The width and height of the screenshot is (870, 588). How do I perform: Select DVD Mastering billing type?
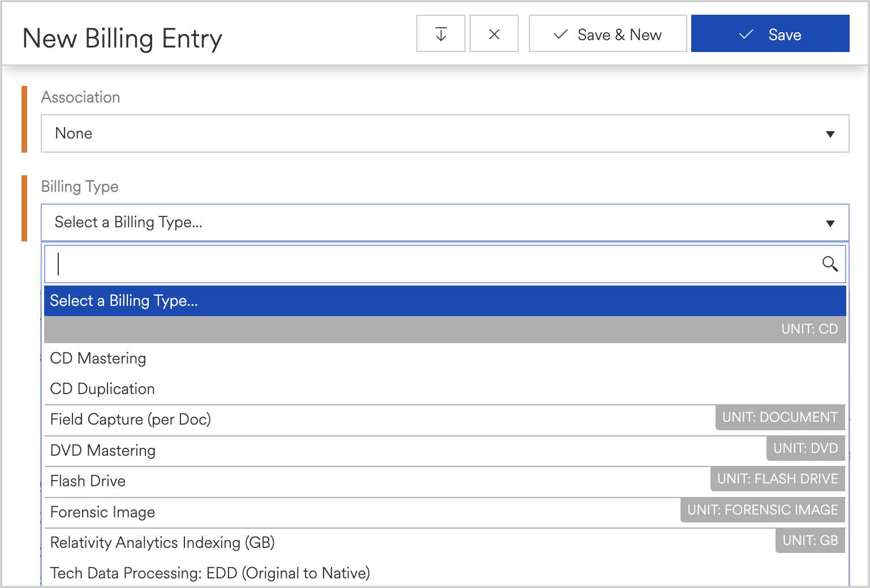[x=445, y=451]
